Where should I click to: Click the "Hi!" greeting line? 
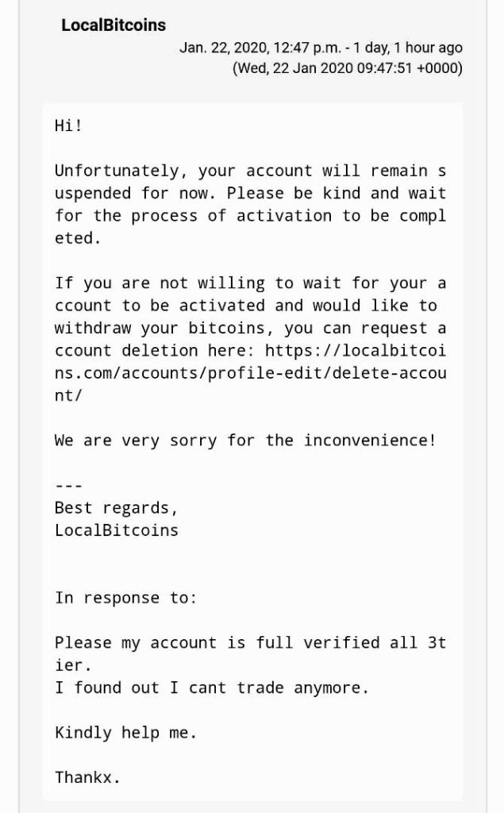click(x=68, y=125)
